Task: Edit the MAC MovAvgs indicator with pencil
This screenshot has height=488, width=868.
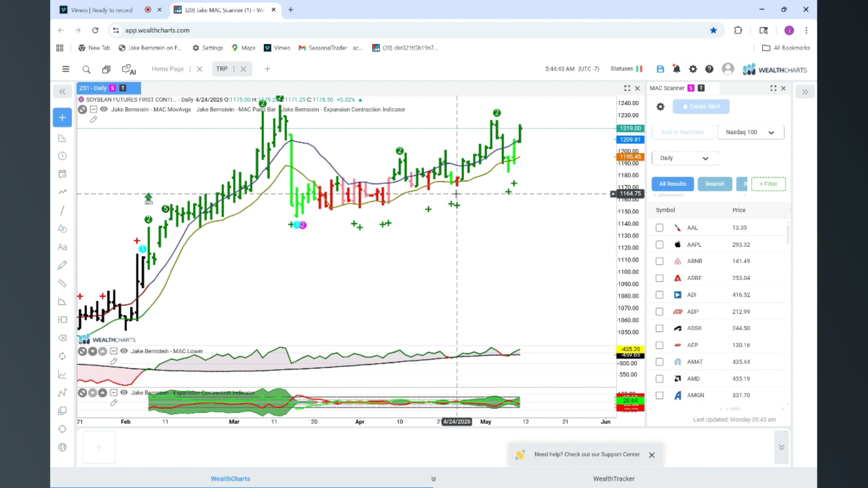Action: [94, 120]
